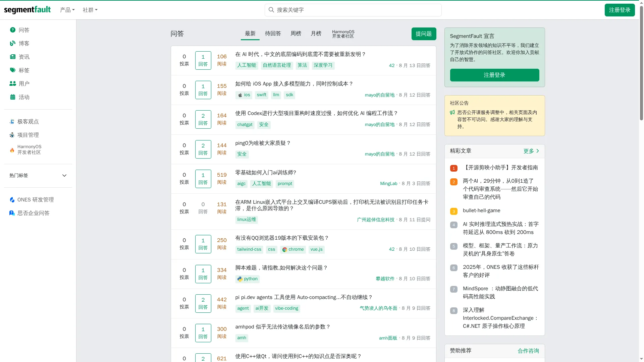Open the aigc tag
This screenshot has height=362, width=644.
pyautogui.click(x=241, y=184)
